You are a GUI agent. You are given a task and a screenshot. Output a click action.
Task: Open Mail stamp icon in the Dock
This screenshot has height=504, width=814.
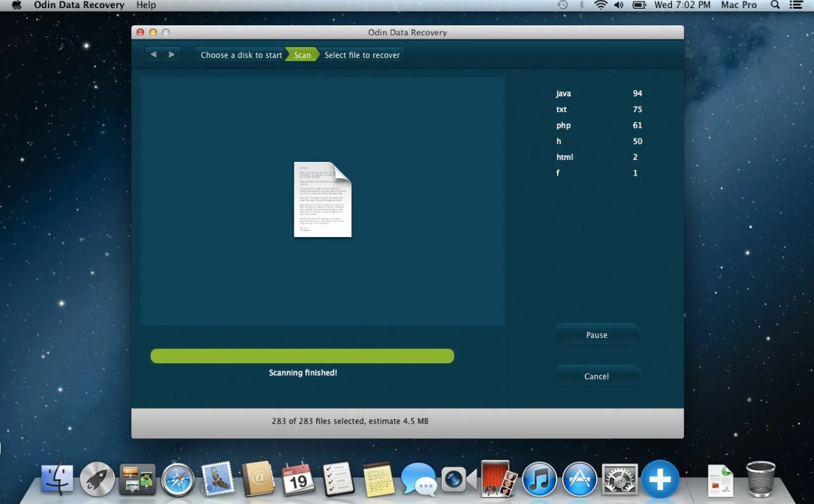tap(217, 478)
